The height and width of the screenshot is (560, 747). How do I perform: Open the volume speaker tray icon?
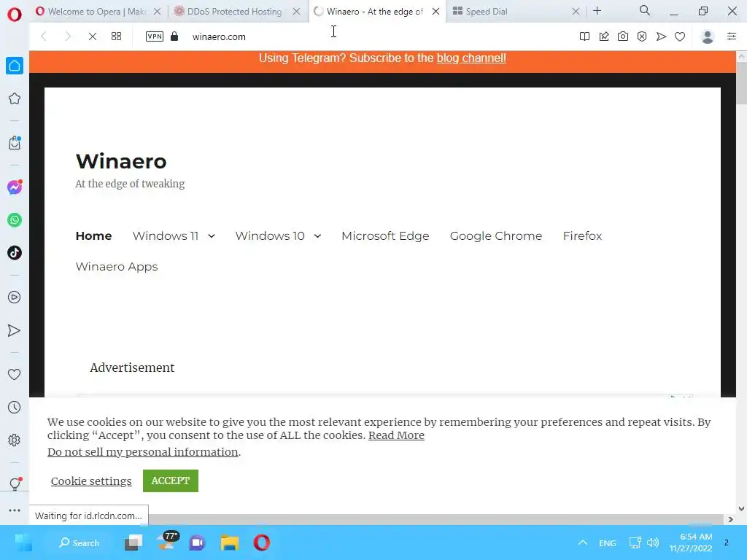click(653, 542)
